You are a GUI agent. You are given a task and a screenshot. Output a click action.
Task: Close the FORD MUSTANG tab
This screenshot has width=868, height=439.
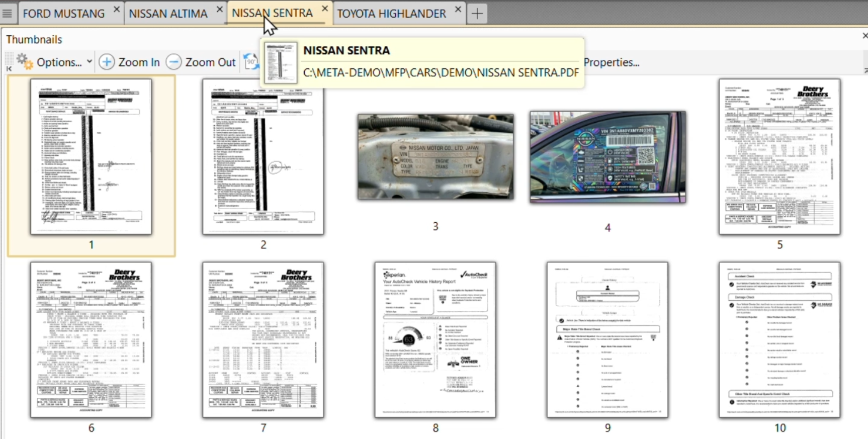(x=117, y=9)
